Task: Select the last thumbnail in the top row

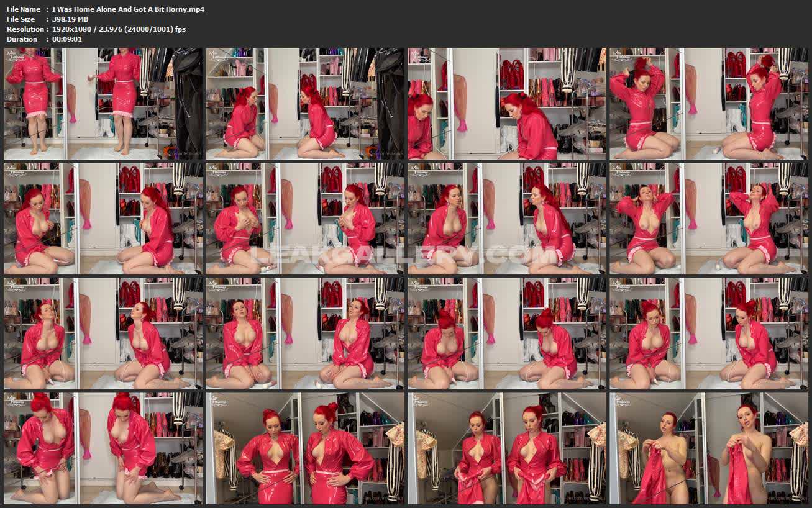Action: tap(709, 104)
